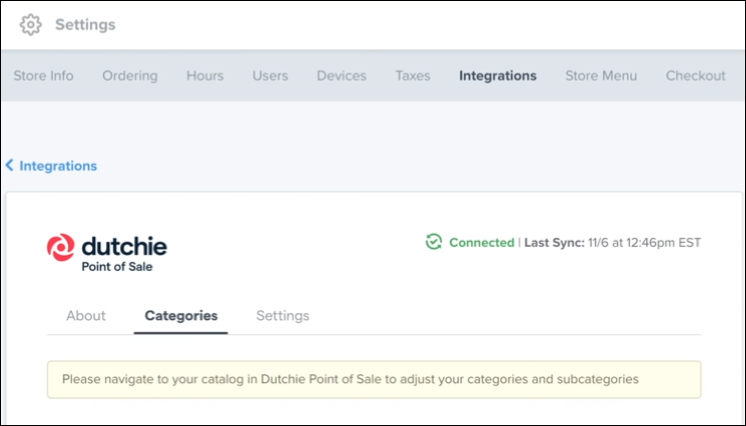Switch to the Ordering tab

[130, 76]
